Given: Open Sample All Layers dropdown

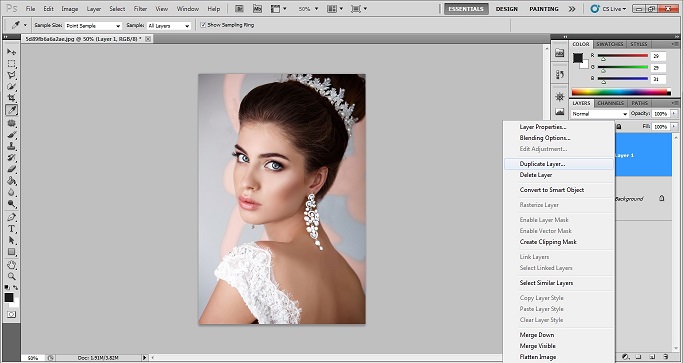Looking at the screenshot, I should coord(169,26).
